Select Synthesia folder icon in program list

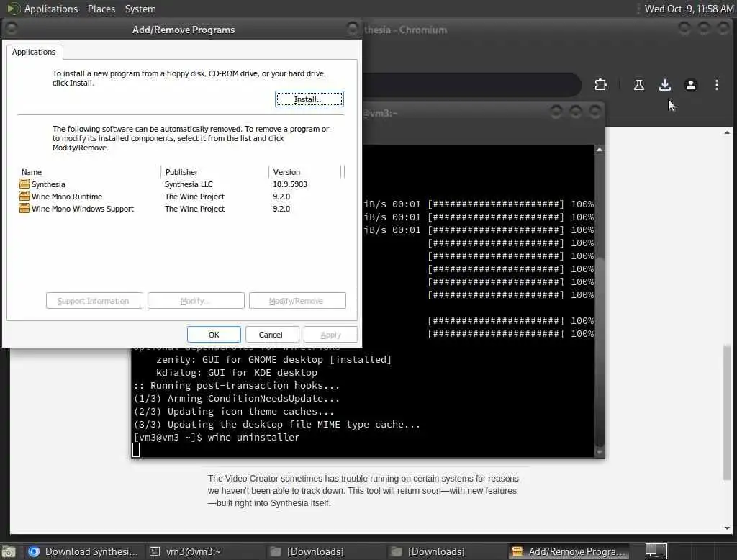point(24,184)
